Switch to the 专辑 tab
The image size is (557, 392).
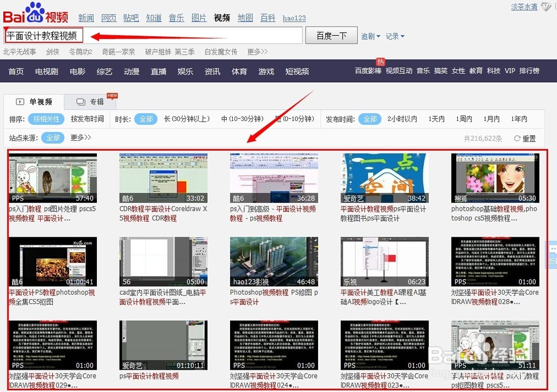(90, 102)
